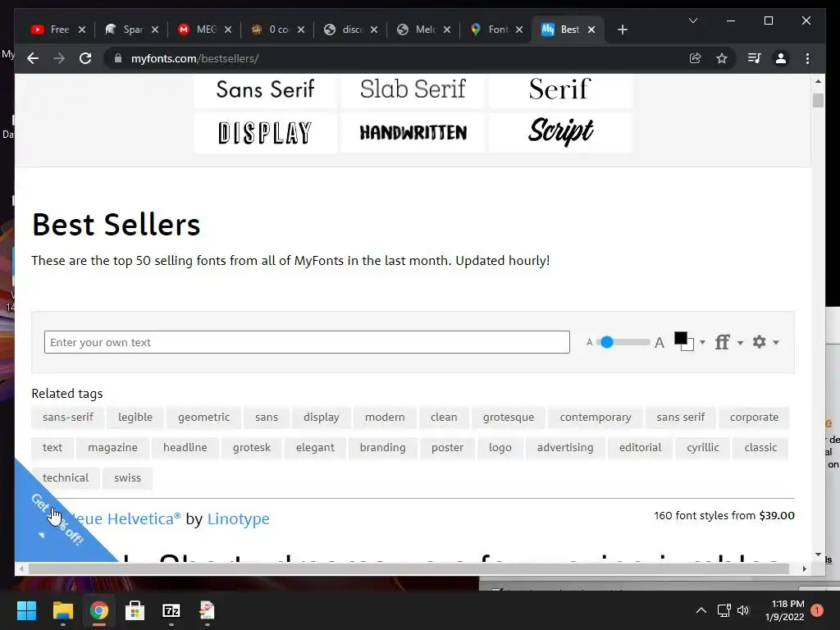Select the headline tag
This screenshot has width=840, height=630.
pos(185,447)
